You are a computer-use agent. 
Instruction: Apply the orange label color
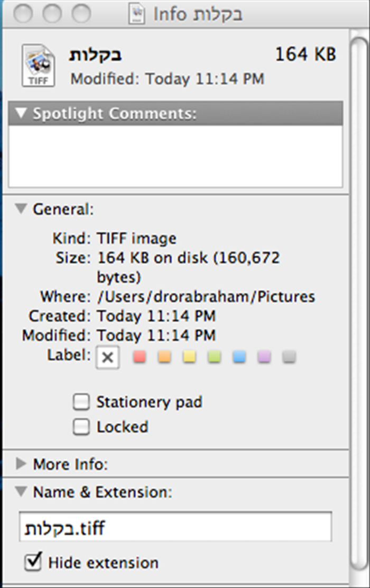[164, 356]
